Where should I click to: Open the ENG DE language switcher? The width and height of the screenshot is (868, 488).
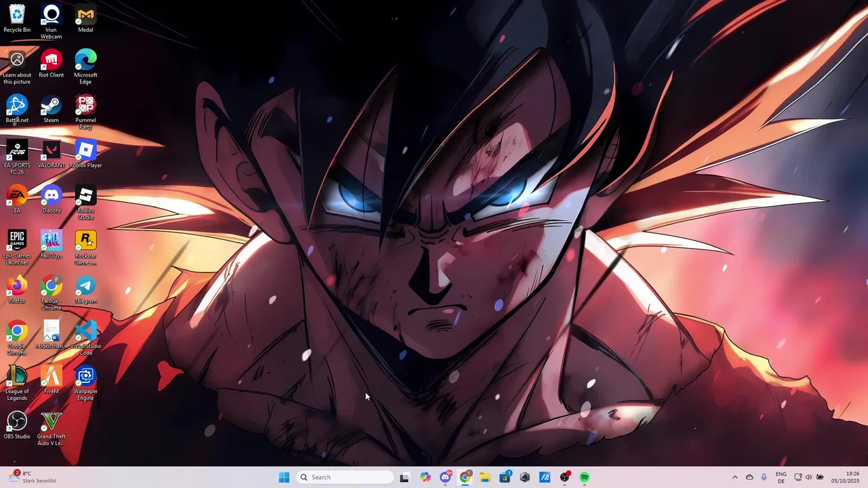point(781,477)
